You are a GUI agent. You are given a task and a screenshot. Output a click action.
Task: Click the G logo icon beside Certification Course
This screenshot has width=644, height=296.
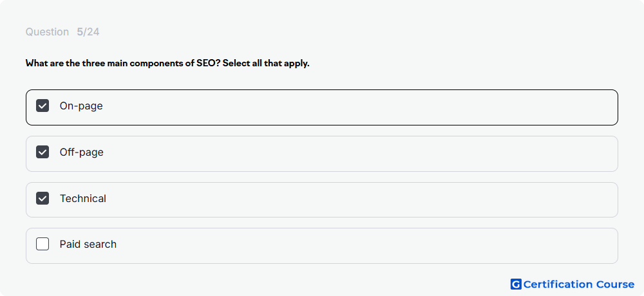(x=516, y=284)
